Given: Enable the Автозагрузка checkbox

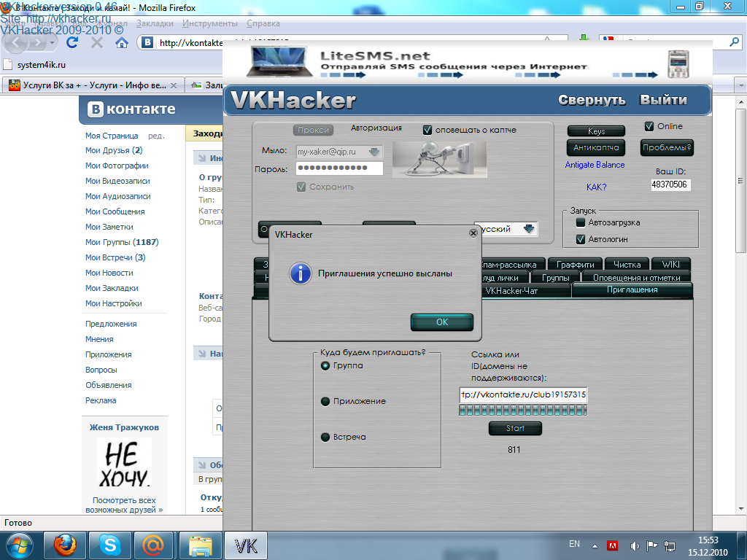Looking at the screenshot, I should pos(580,222).
